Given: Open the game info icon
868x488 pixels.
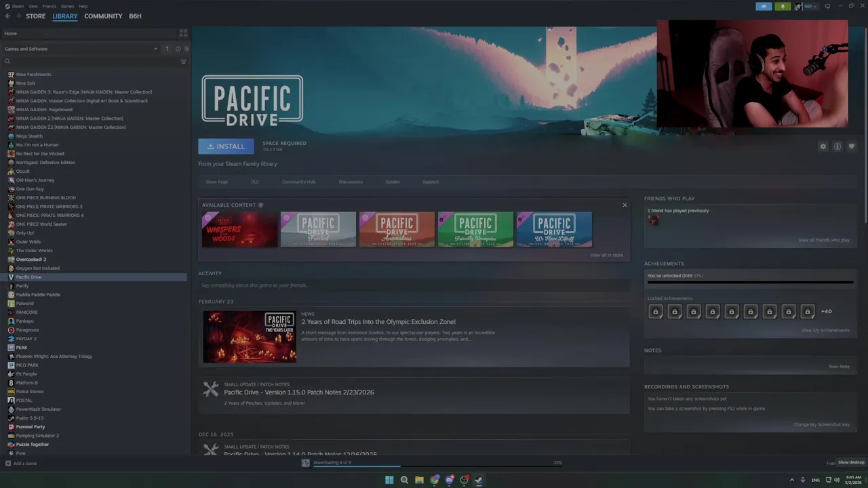Looking at the screenshot, I should pos(837,146).
